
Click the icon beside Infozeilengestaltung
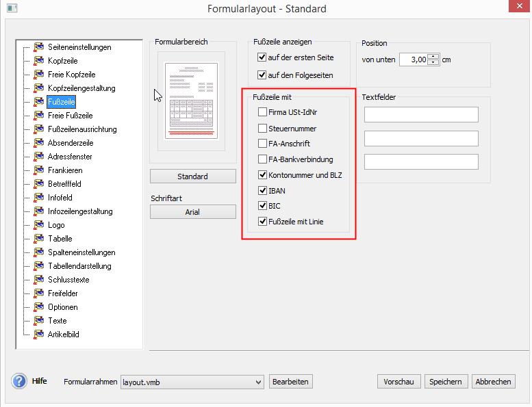pos(39,211)
